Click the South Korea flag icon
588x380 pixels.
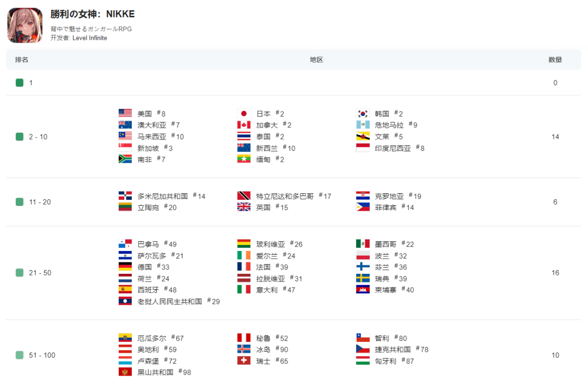(363, 114)
